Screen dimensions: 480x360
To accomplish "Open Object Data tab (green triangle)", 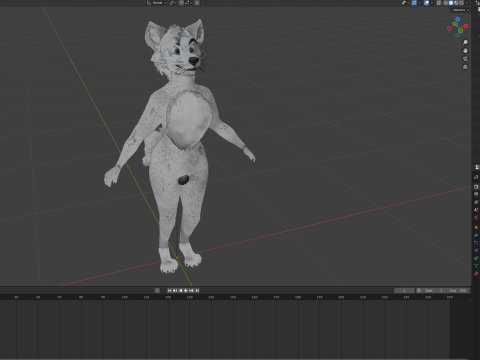I will click(476, 266).
